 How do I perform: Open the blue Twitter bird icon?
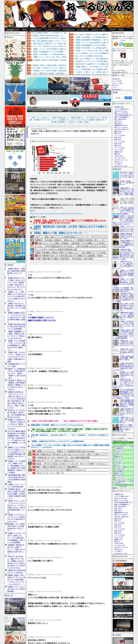(121, 44)
